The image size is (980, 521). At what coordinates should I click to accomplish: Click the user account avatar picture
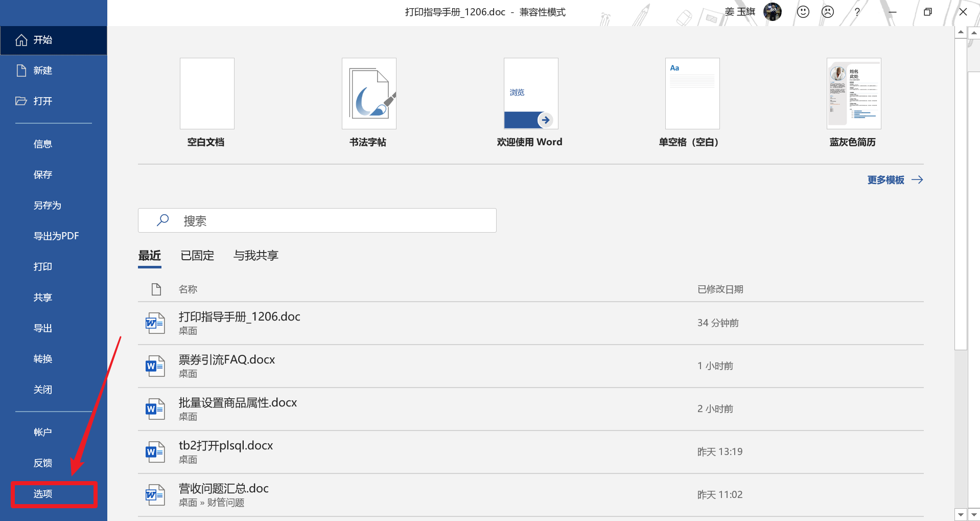coord(773,12)
